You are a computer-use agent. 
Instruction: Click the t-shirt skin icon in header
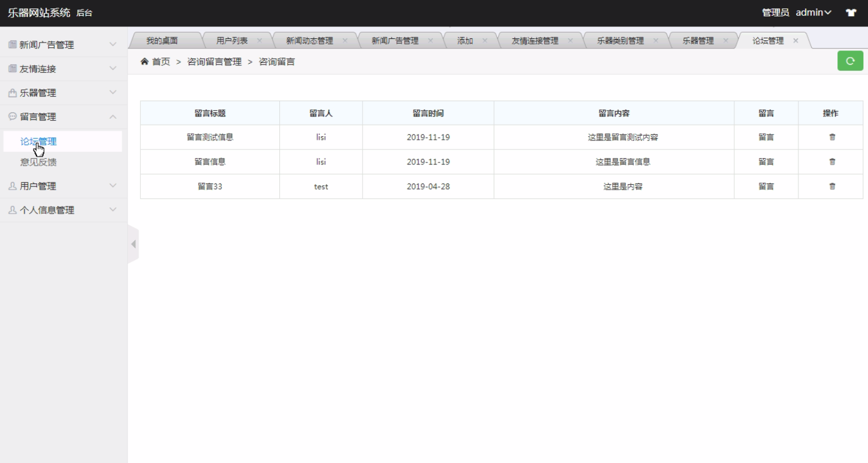pos(851,13)
